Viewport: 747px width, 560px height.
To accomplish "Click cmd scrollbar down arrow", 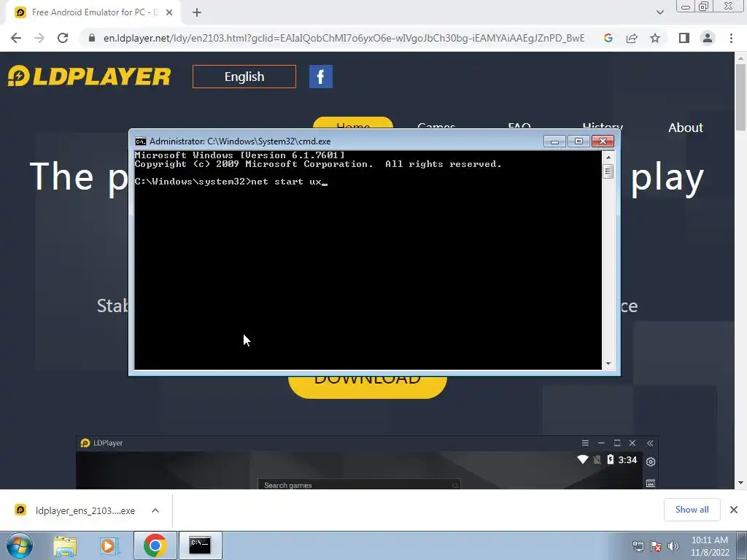I will pos(608,364).
